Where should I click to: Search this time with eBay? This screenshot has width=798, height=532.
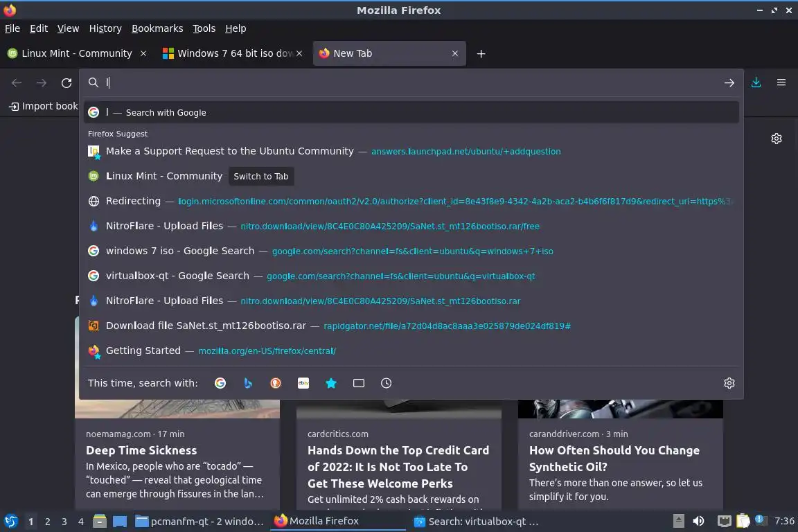(x=303, y=383)
